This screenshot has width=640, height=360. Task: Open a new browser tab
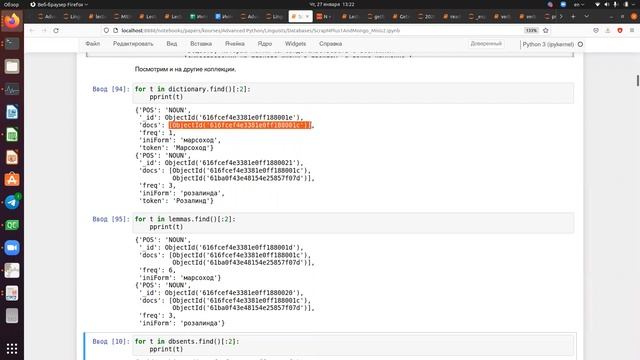click(x=573, y=17)
